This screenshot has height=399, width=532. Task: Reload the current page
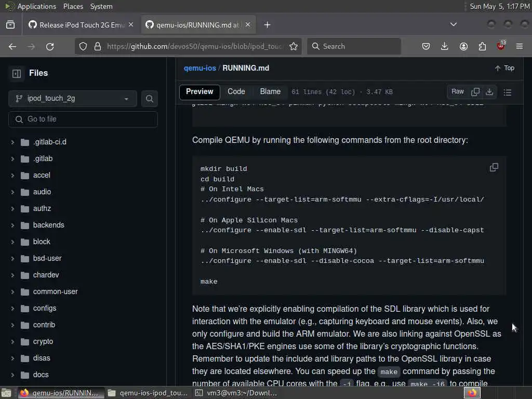[50, 46]
